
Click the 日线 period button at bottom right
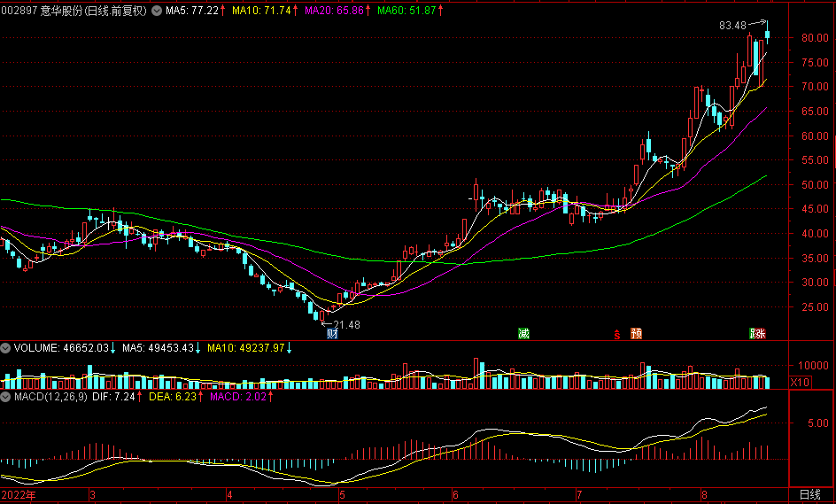click(x=810, y=495)
